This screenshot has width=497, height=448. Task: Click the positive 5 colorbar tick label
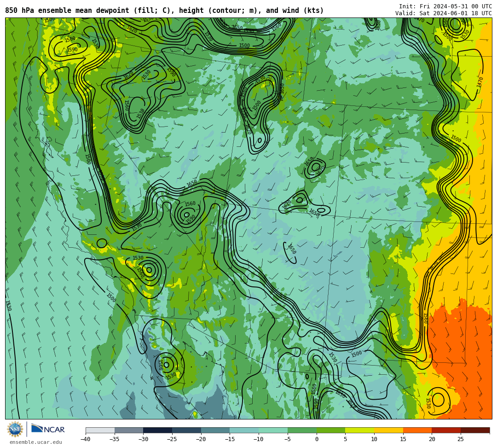coord(346,439)
